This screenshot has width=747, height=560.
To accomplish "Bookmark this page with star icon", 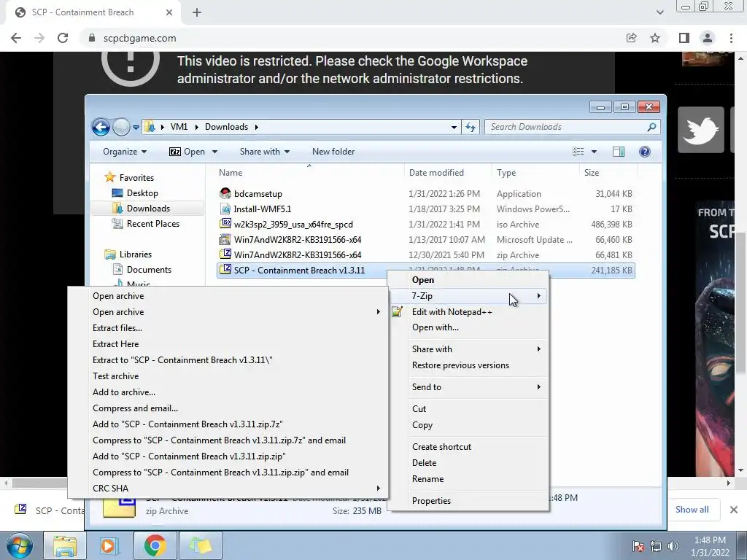I will [x=655, y=38].
